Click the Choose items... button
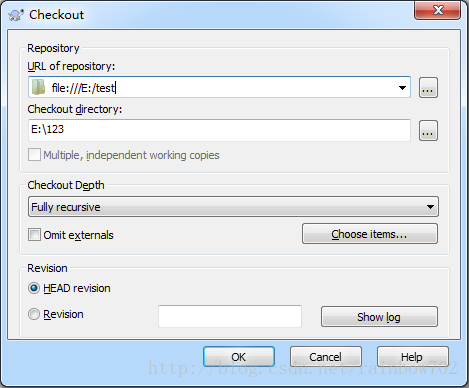Image resolution: width=469 pixels, height=388 pixels. point(370,234)
